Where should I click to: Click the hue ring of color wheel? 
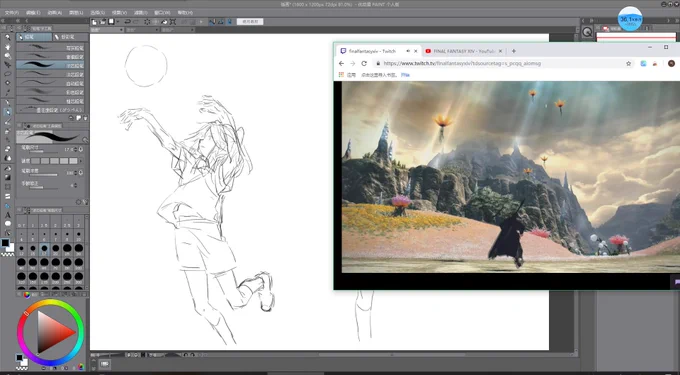(50, 303)
